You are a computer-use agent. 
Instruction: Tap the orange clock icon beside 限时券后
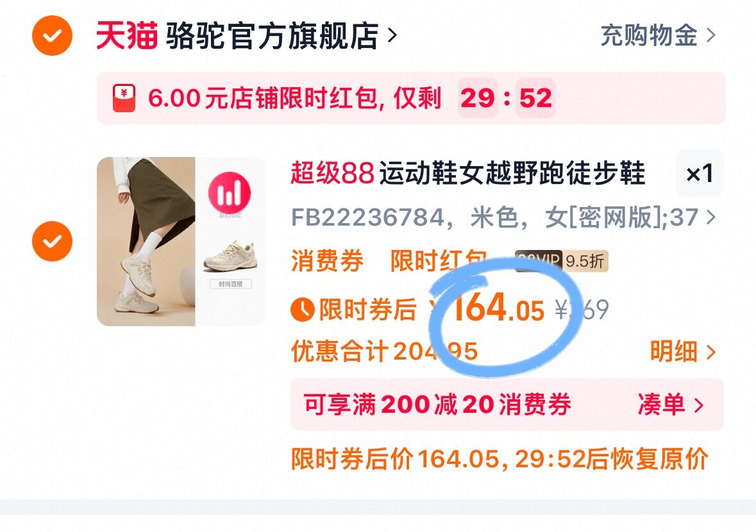coord(303,310)
